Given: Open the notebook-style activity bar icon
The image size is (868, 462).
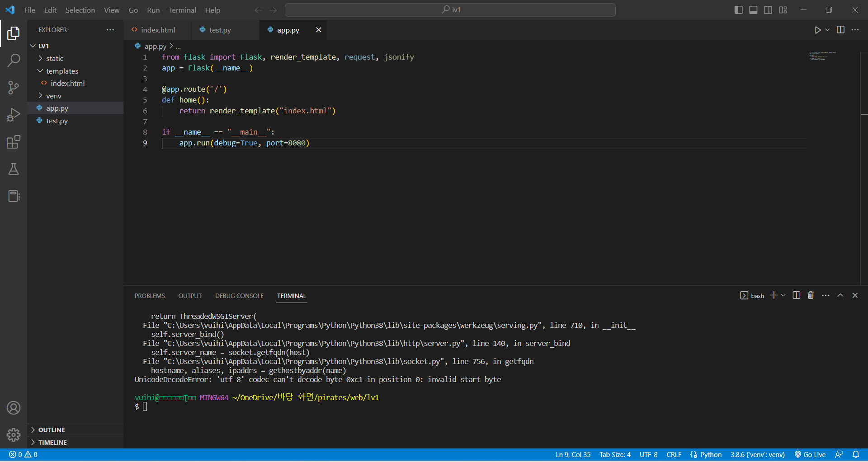Looking at the screenshot, I should coord(14,196).
